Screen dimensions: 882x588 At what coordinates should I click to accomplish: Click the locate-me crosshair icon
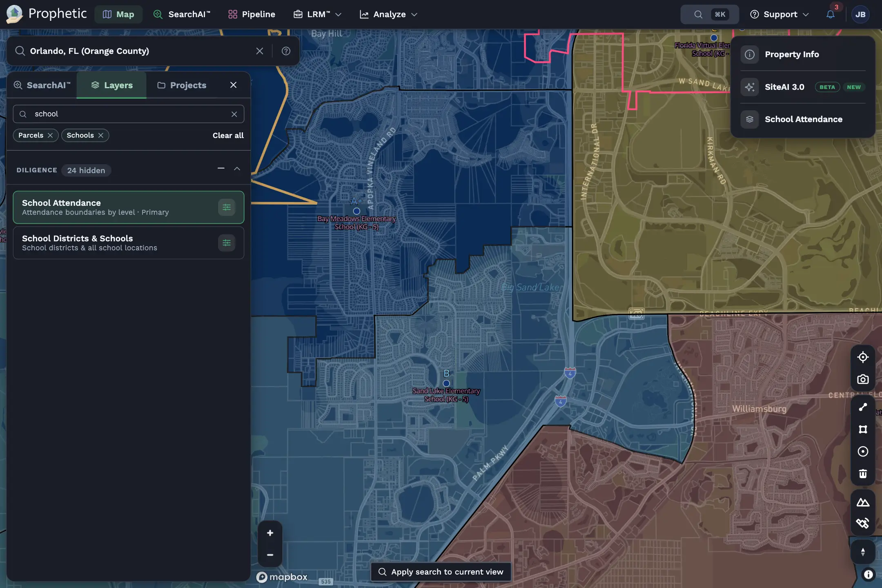tap(862, 357)
